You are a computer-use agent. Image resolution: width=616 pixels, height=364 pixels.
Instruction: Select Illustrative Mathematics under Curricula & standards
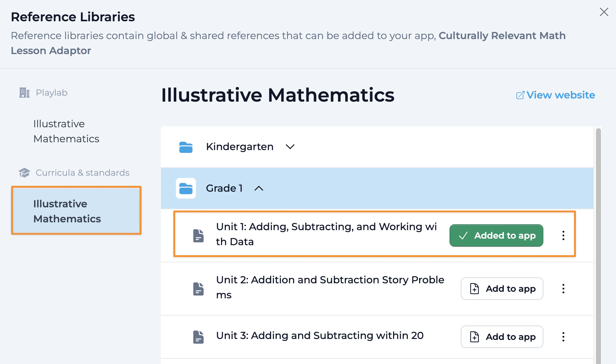click(67, 211)
